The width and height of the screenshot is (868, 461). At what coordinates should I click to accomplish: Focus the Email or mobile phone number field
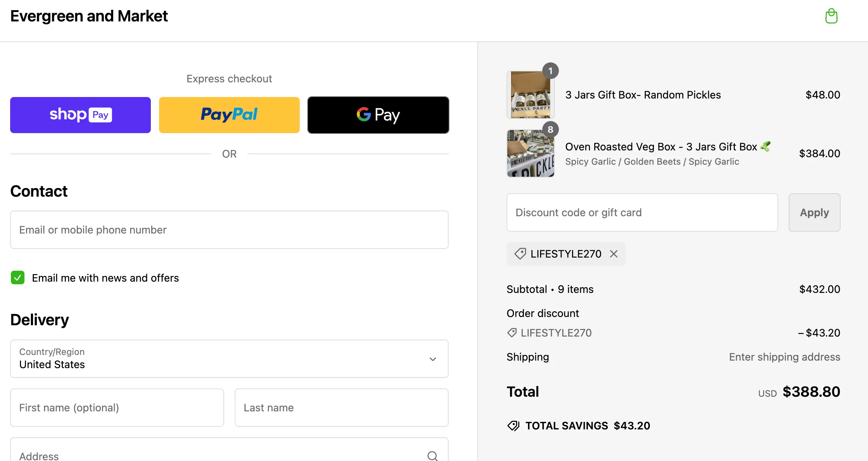tap(229, 230)
